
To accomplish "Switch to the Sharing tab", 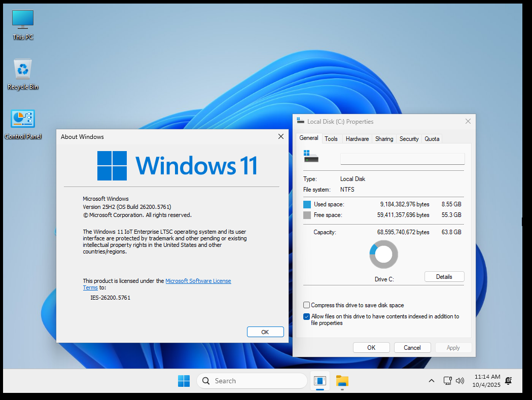I will pyautogui.click(x=384, y=139).
